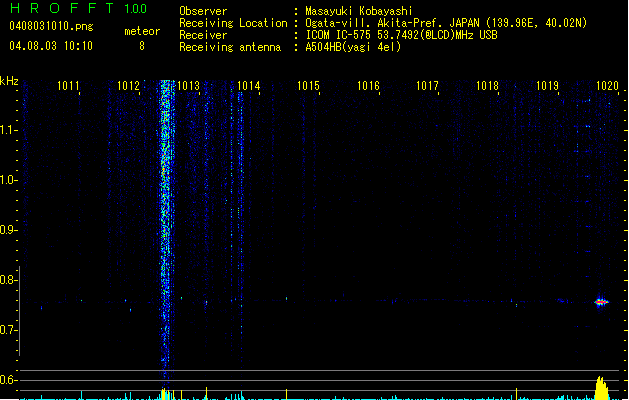The height and width of the screenshot is (400, 629).
Task: Click the kHz axis unit label
Action: [x=9, y=81]
